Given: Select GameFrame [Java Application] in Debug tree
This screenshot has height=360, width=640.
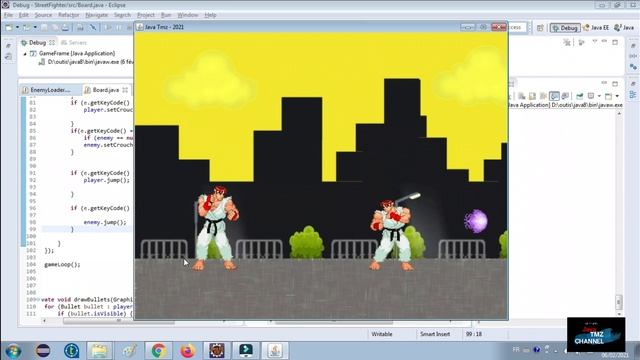Looking at the screenshot, I should (x=77, y=53).
